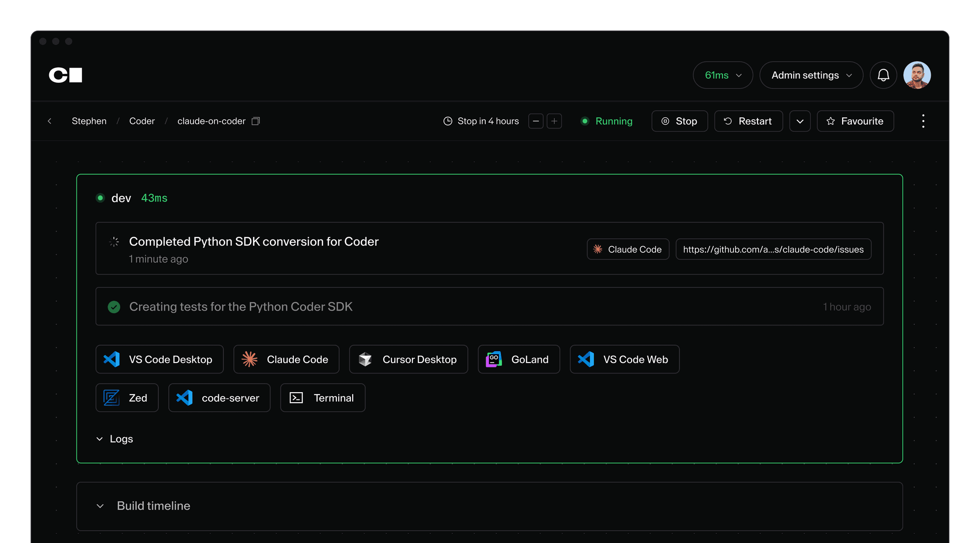
Task: Open the restart options chevron dropdown
Action: [x=800, y=121]
